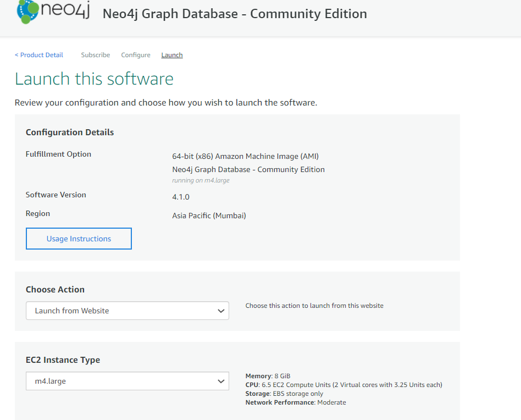521x420 pixels.
Task: Open the Usage Instructions dialog
Action: 78,238
